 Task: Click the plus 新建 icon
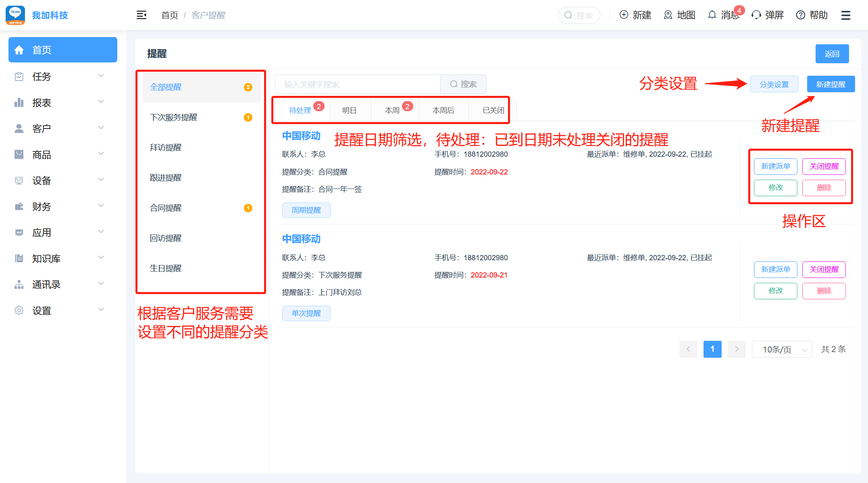(624, 15)
